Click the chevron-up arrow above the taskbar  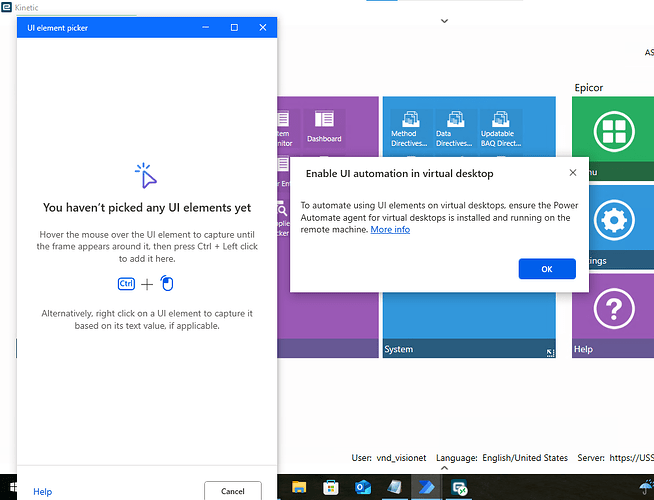click(445, 468)
